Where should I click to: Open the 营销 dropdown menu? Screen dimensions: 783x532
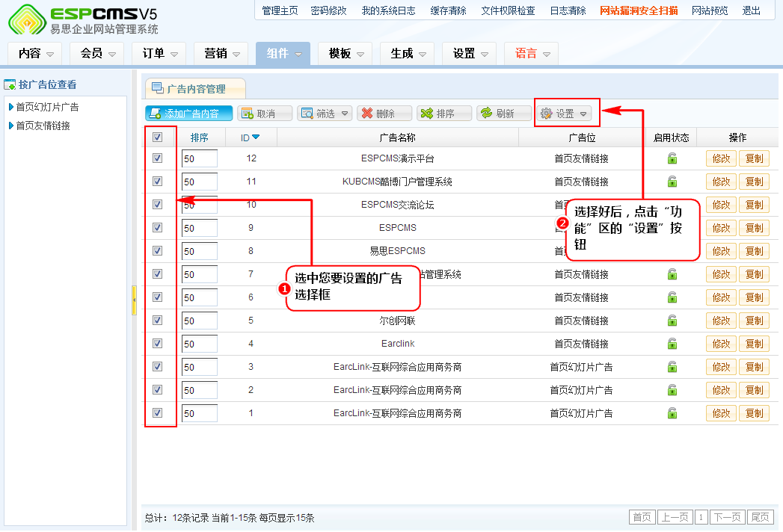point(221,53)
